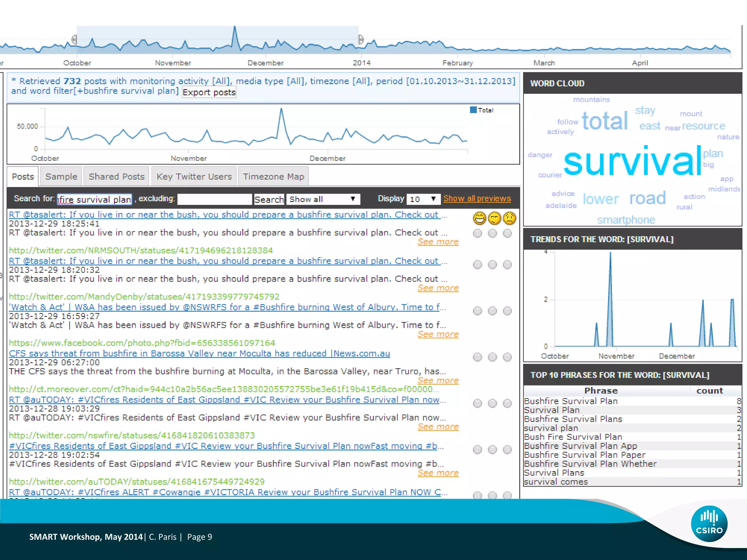Click the blue Total legend square

pos(473,110)
